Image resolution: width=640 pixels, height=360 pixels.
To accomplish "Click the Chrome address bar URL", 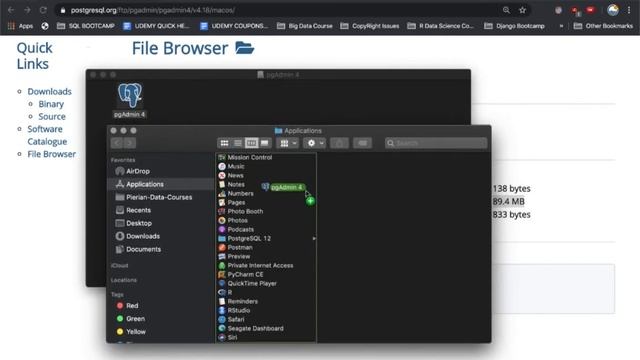I will tap(153, 10).
